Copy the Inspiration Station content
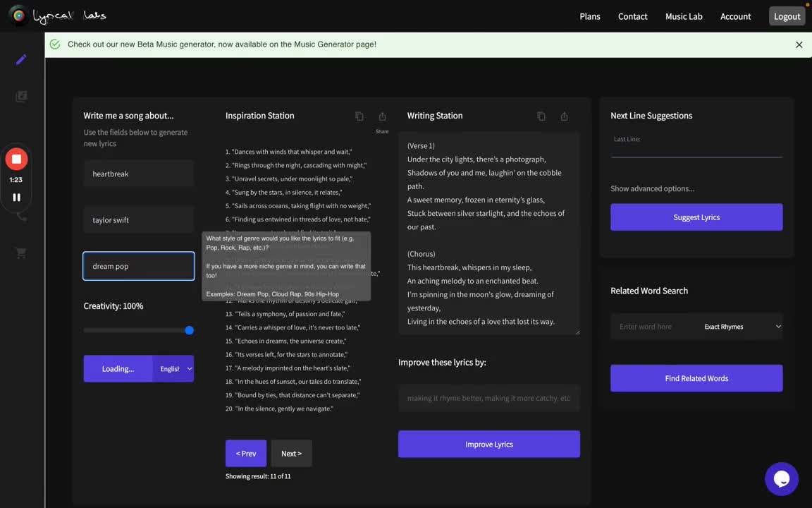The width and height of the screenshot is (812, 508). click(x=359, y=116)
